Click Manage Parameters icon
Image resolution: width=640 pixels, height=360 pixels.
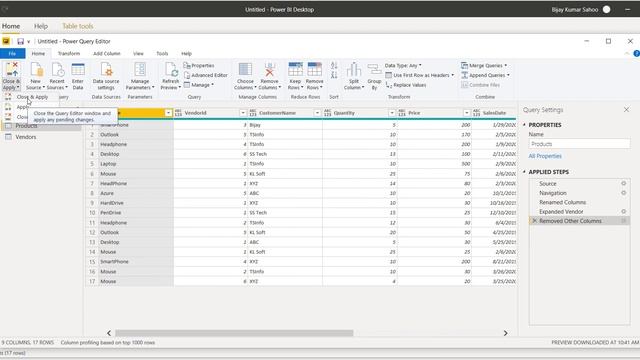point(140,70)
